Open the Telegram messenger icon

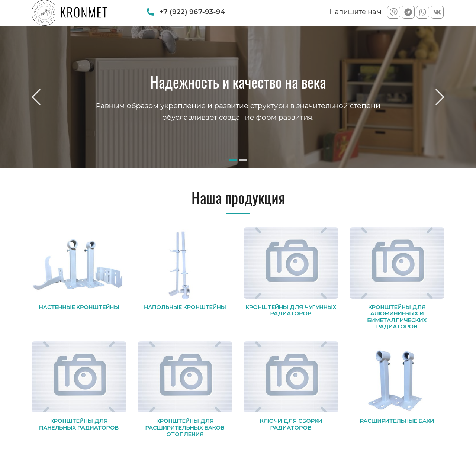pyautogui.click(x=408, y=12)
